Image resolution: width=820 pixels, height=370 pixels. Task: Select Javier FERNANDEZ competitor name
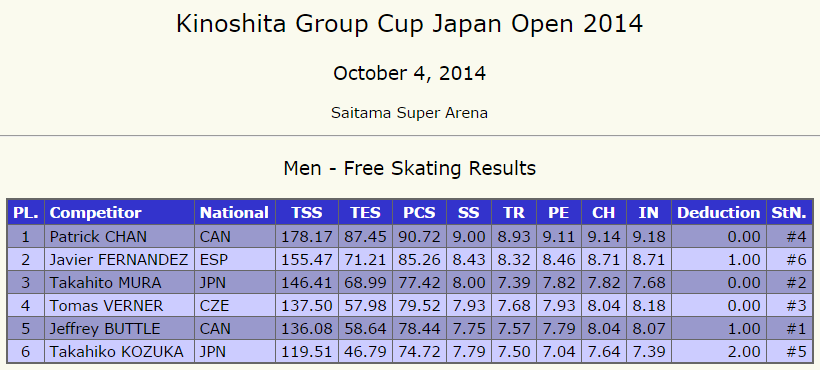pos(119,260)
